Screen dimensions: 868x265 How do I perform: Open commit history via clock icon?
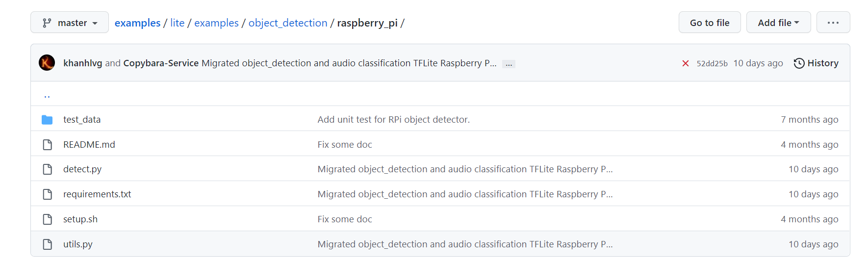[x=799, y=63]
